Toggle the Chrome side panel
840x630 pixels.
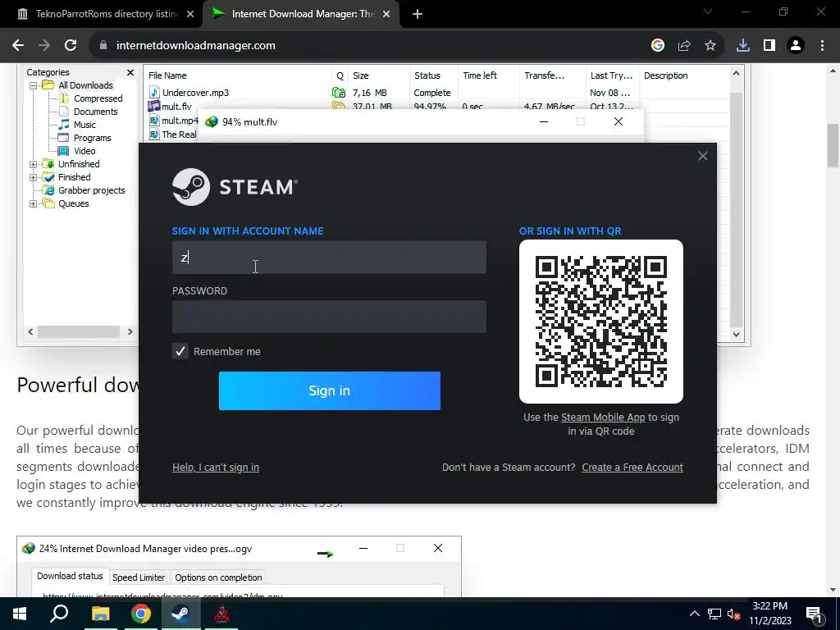tap(769, 46)
